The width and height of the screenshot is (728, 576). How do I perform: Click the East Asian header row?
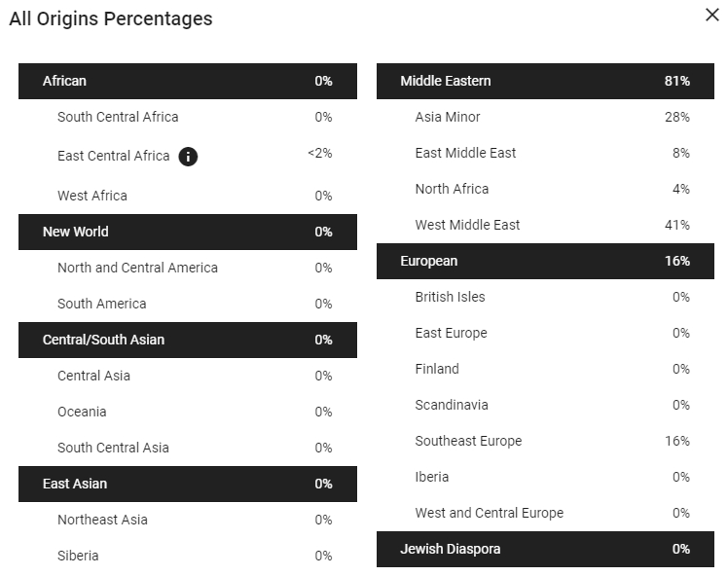point(188,485)
